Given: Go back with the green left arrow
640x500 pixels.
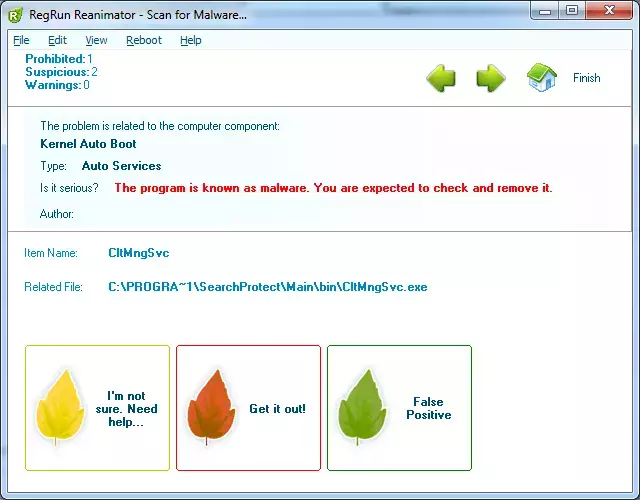Looking at the screenshot, I should [441, 78].
